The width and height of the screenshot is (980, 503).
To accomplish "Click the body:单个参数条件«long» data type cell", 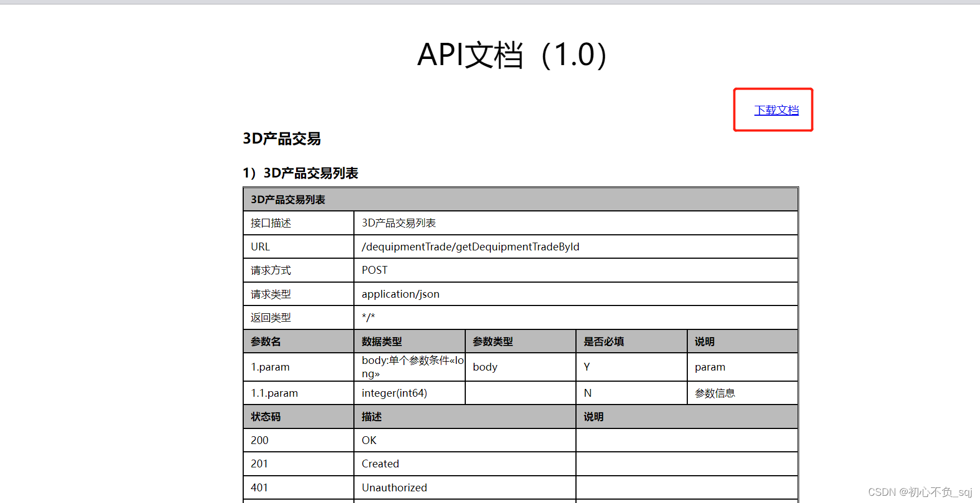I will tap(409, 367).
